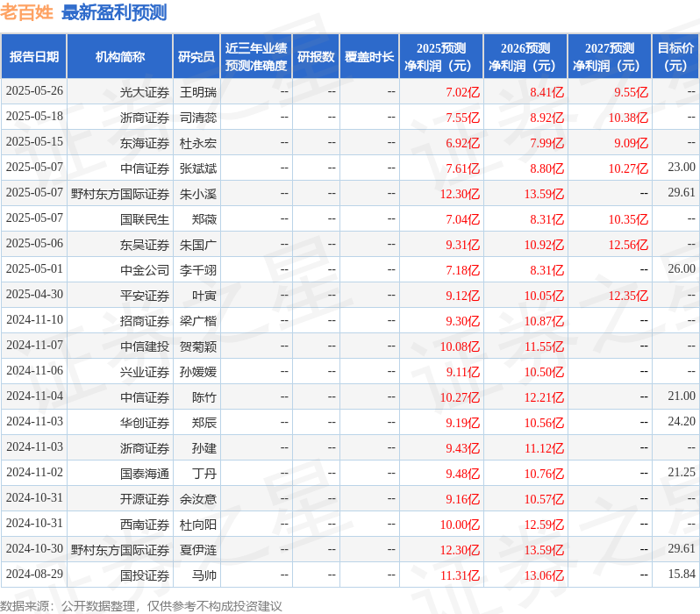Image resolution: width=700 pixels, height=614 pixels.
Task: Select the 研报数 column header
Action: point(316,57)
